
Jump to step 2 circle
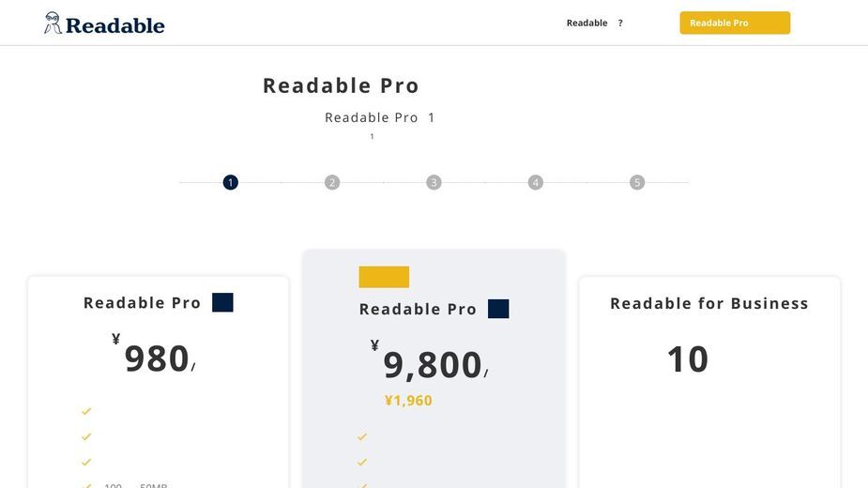click(332, 182)
